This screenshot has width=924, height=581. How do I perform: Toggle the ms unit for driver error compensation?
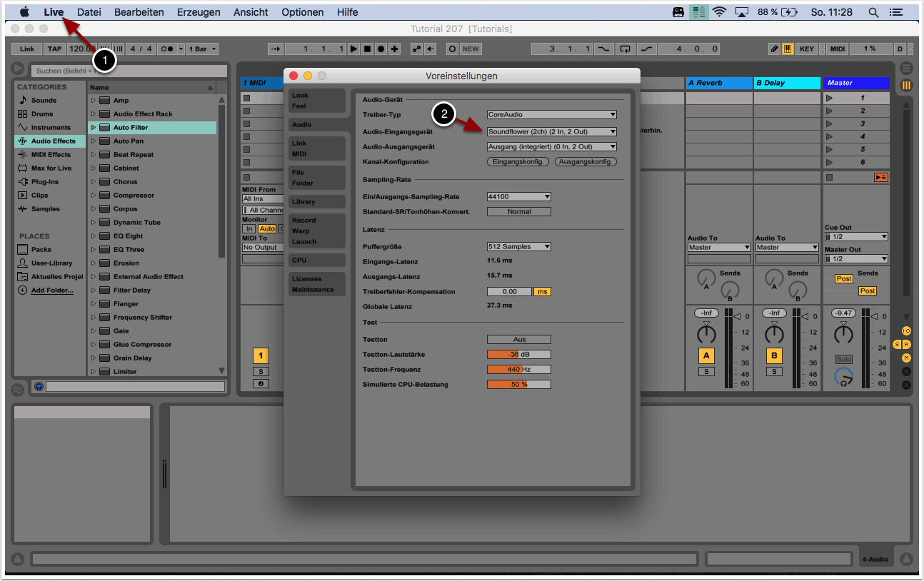point(542,291)
